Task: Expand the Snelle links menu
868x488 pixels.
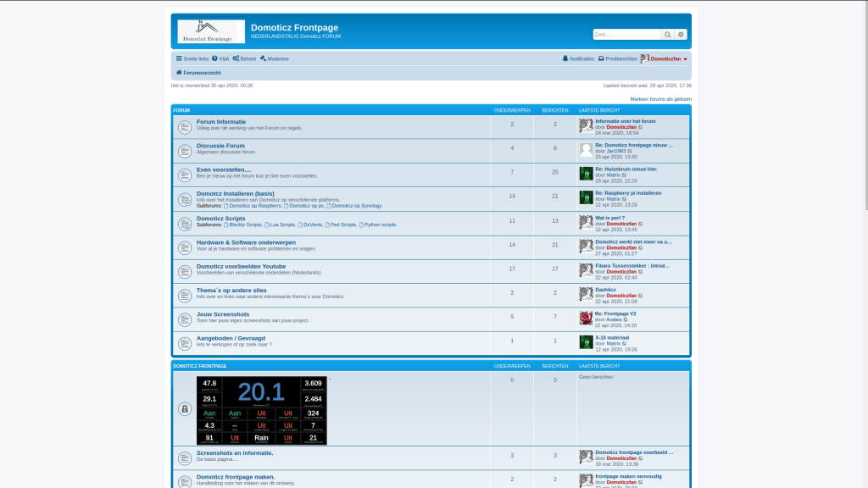Action: pos(192,58)
